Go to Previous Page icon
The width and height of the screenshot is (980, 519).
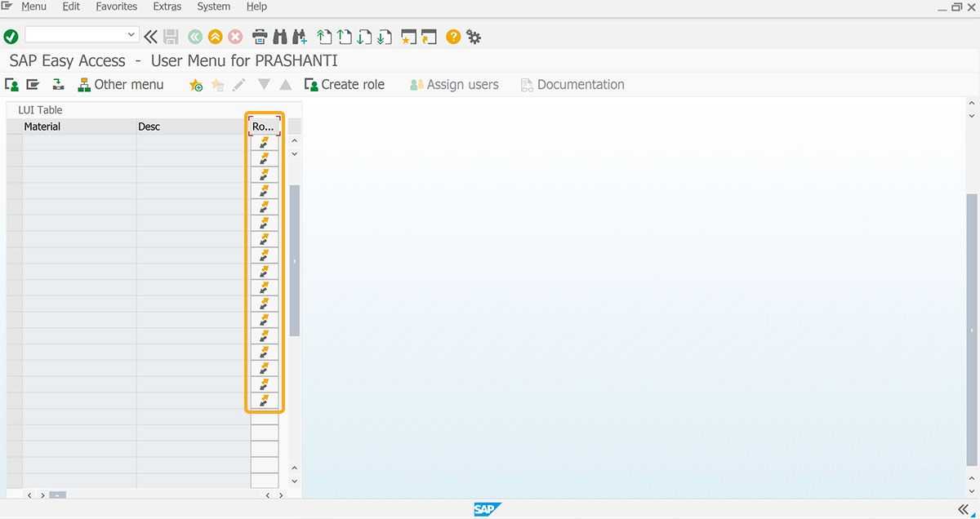pyautogui.click(x=345, y=37)
